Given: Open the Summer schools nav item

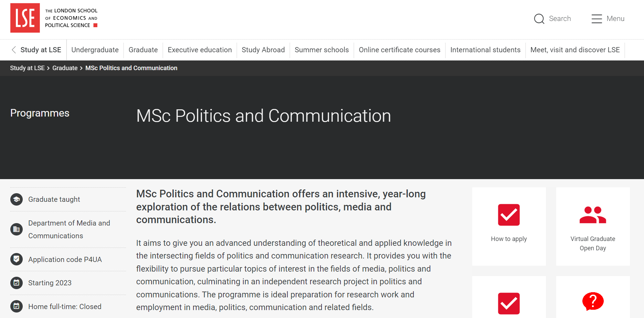Looking at the screenshot, I should point(322,50).
